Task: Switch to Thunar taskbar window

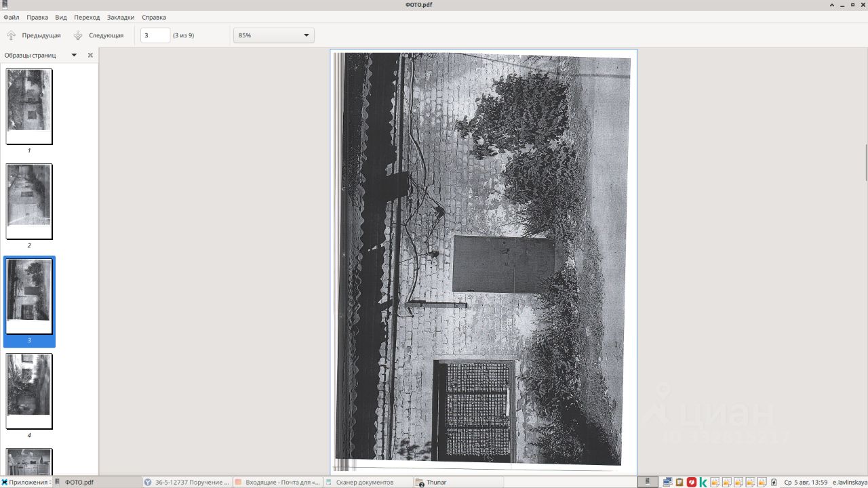Action: pos(458,483)
